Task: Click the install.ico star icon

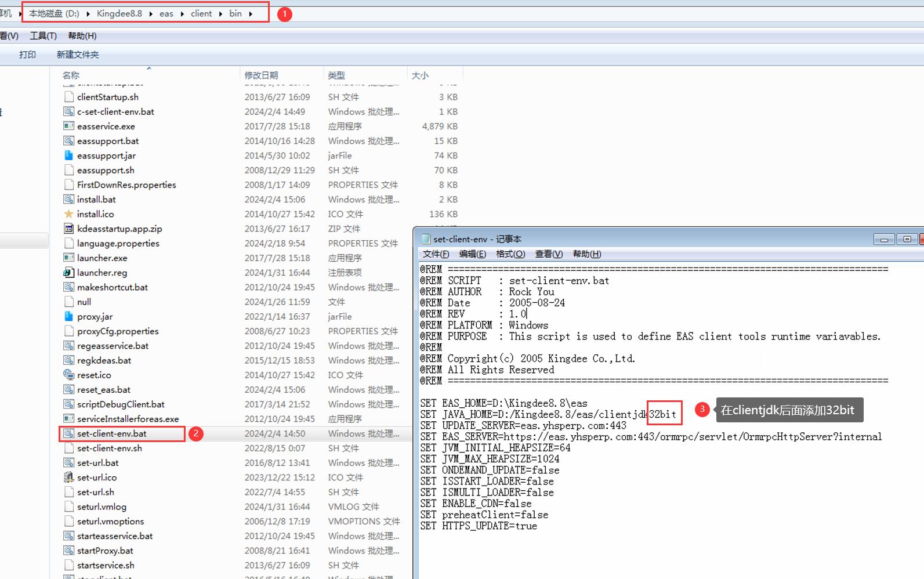Action: [69, 214]
